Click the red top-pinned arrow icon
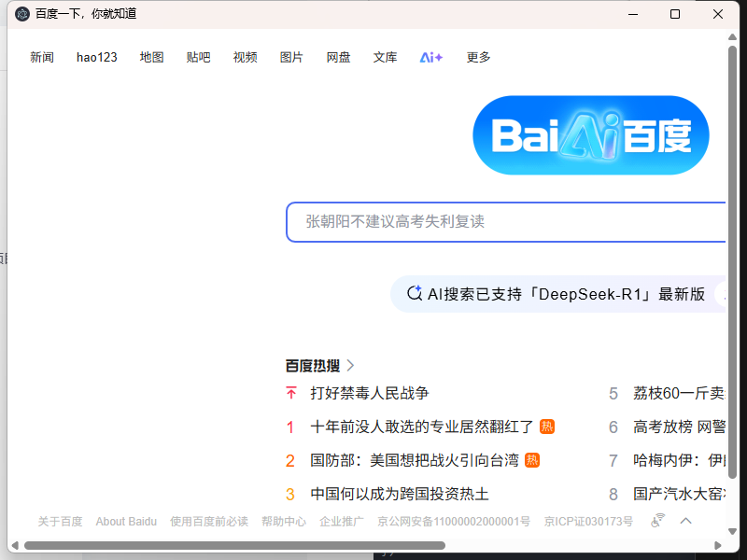 tap(291, 393)
